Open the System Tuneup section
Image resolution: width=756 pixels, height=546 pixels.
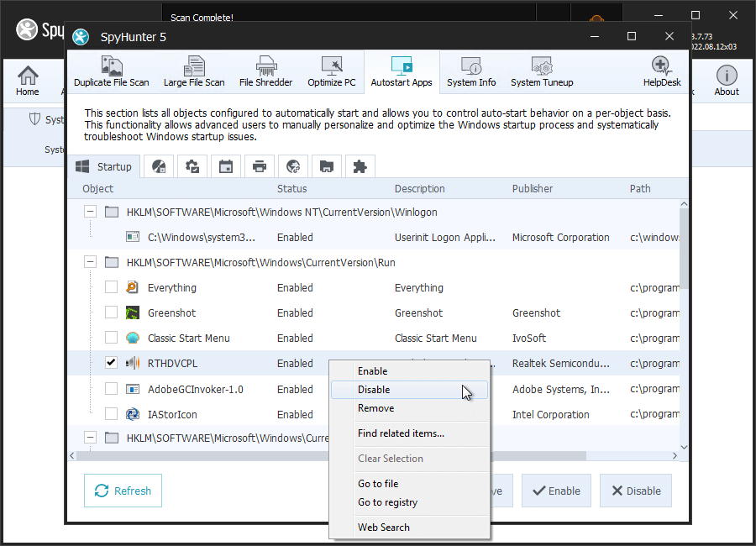(x=542, y=72)
